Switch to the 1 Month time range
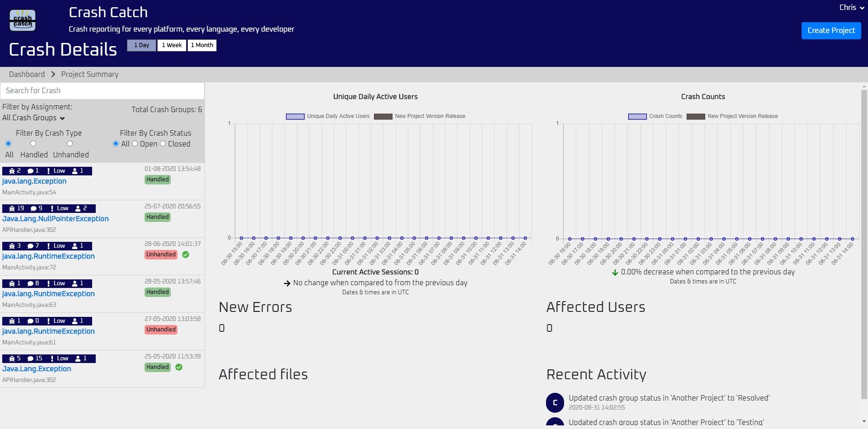The width and height of the screenshot is (868, 429). [x=202, y=45]
